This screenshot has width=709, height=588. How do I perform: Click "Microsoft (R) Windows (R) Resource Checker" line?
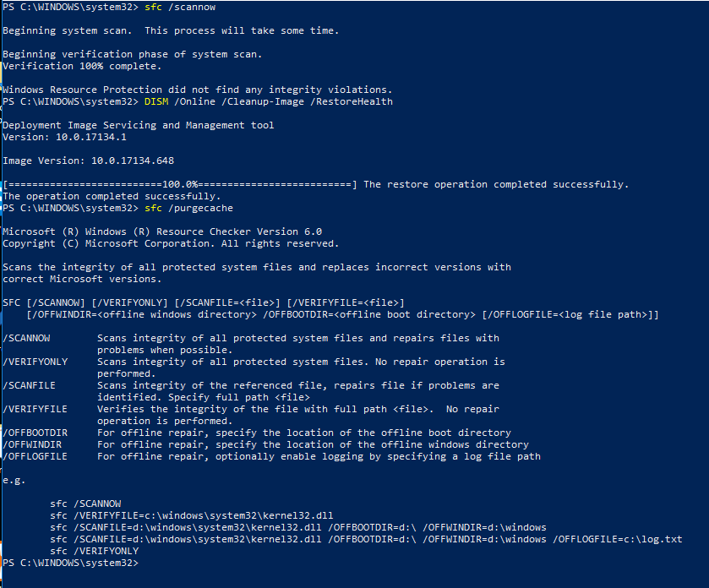click(161, 231)
